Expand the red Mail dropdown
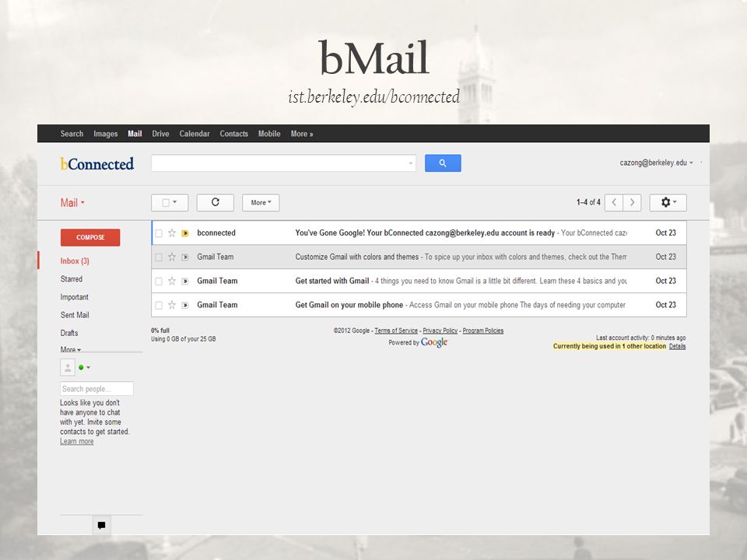Image resolution: width=747 pixels, height=560 pixels. tap(72, 203)
